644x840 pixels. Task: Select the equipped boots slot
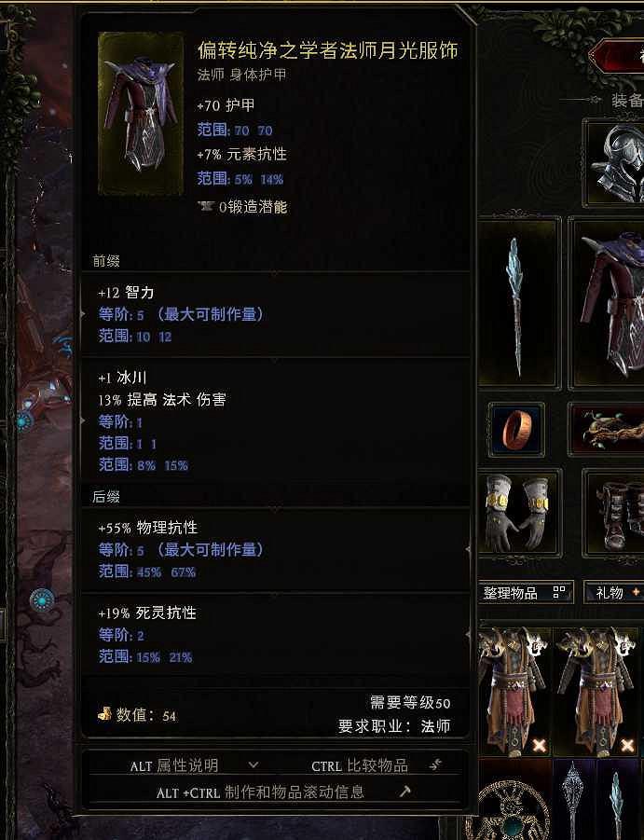tap(613, 513)
